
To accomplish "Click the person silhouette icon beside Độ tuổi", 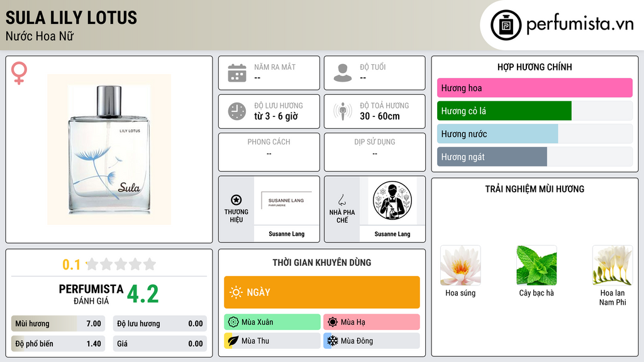I will point(343,73).
